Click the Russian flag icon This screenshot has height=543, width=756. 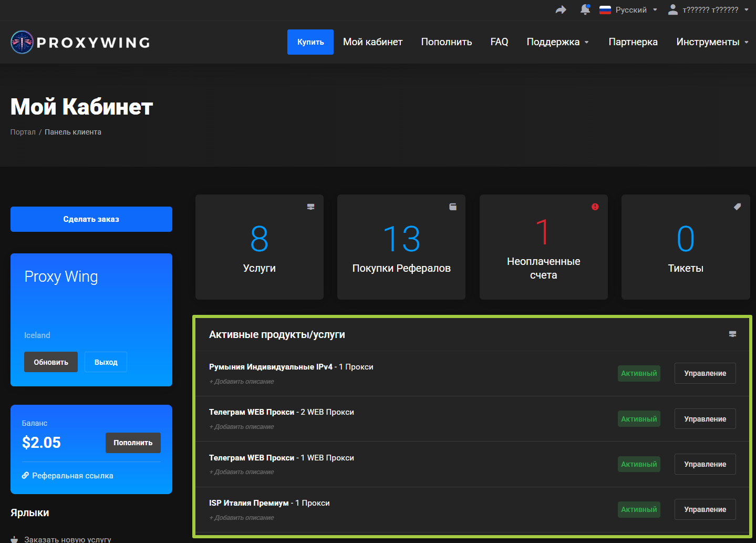[605, 10]
